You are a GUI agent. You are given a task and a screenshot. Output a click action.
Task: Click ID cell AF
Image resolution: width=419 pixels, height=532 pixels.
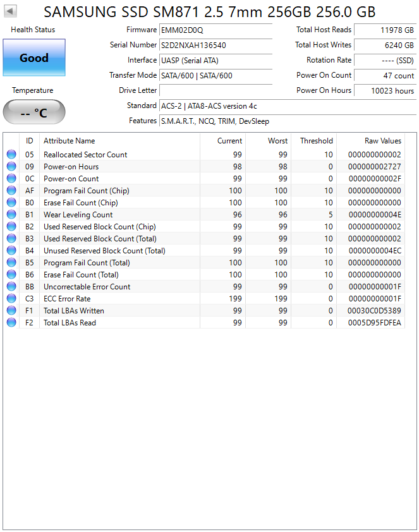point(29,191)
